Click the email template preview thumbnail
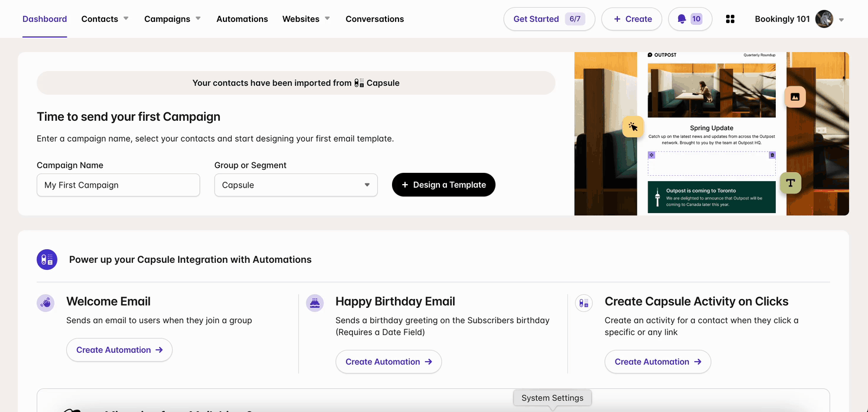 click(712, 134)
